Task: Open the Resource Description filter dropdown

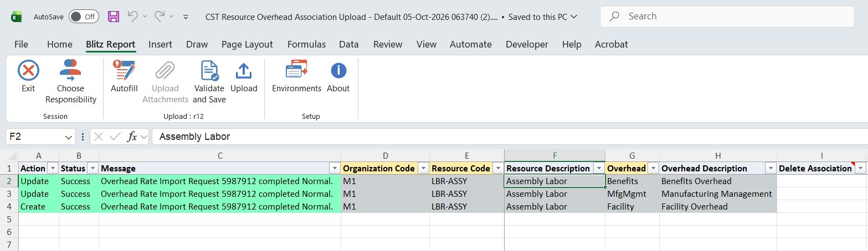Action: coord(598,168)
